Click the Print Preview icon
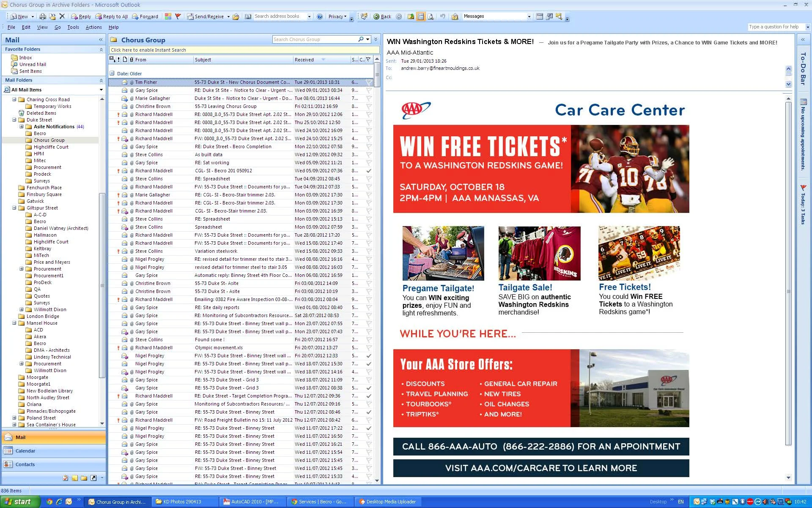 tap(431, 17)
